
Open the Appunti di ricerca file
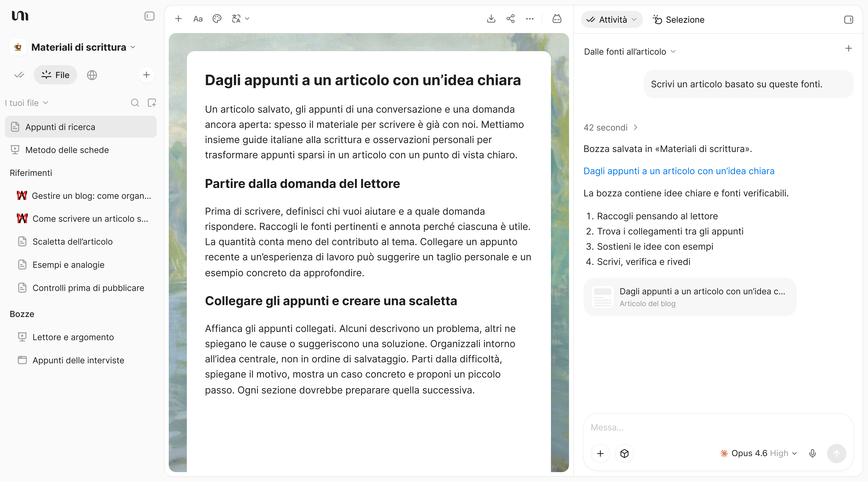81,127
